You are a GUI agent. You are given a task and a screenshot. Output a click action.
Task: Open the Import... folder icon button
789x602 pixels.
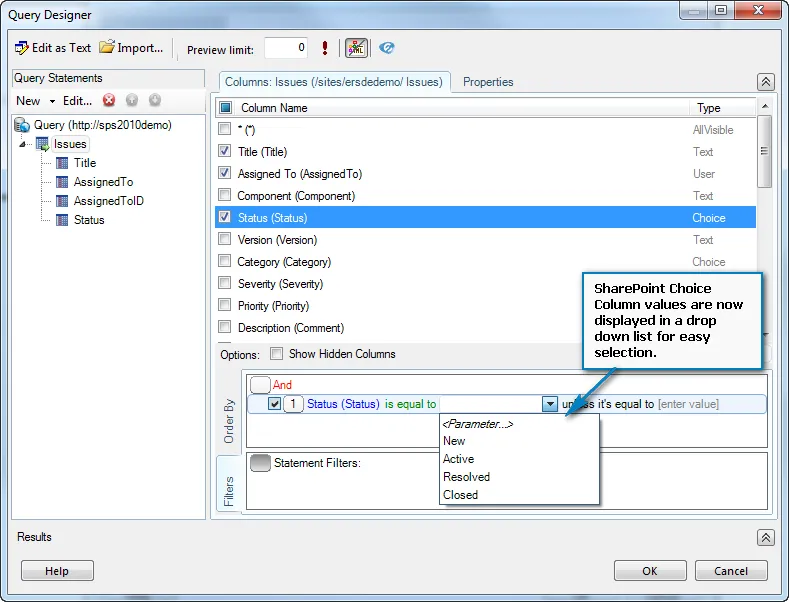pos(131,48)
